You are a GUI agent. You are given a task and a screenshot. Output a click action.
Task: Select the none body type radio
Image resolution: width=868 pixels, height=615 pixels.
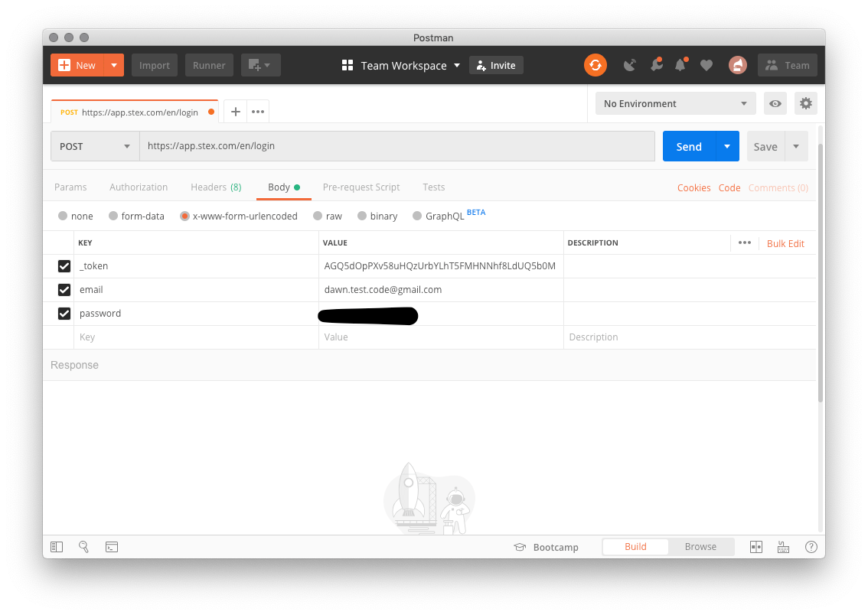coord(63,216)
